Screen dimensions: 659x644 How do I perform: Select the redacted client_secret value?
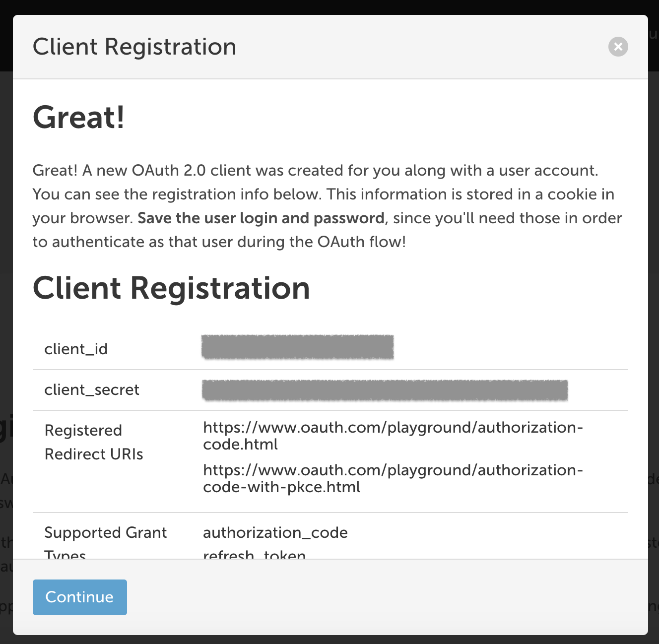coord(385,390)
